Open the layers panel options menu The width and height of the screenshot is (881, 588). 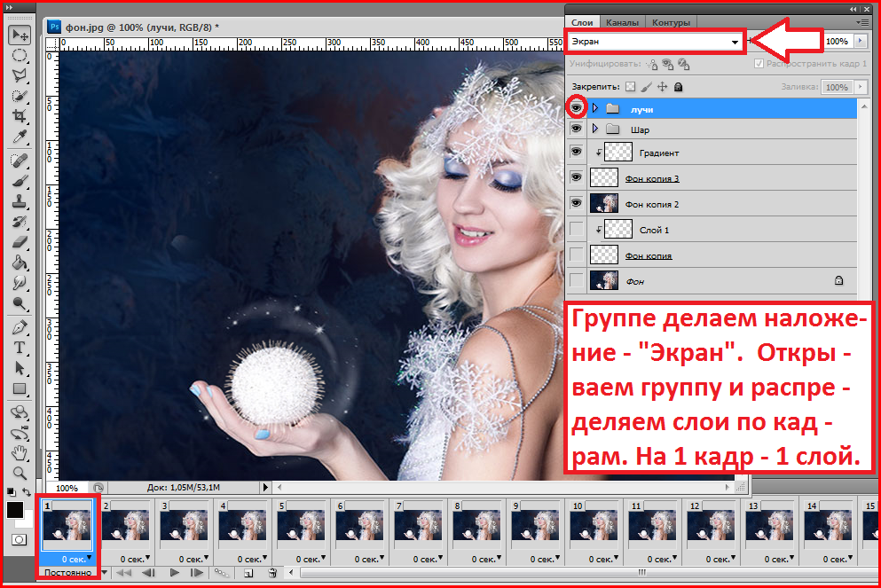click(x=861, y=22)
